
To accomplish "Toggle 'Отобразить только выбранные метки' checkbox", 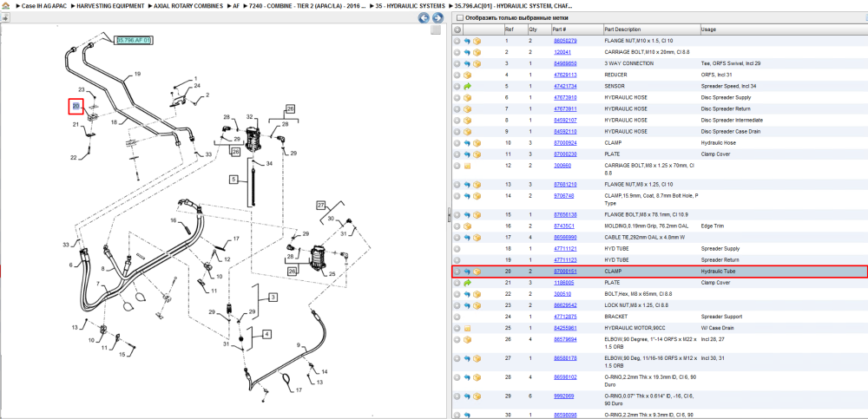I will pos(459,17).
